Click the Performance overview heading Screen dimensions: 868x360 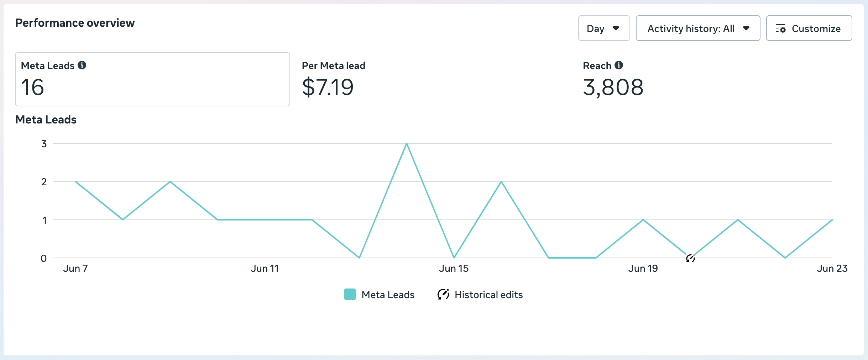(75, 23)
